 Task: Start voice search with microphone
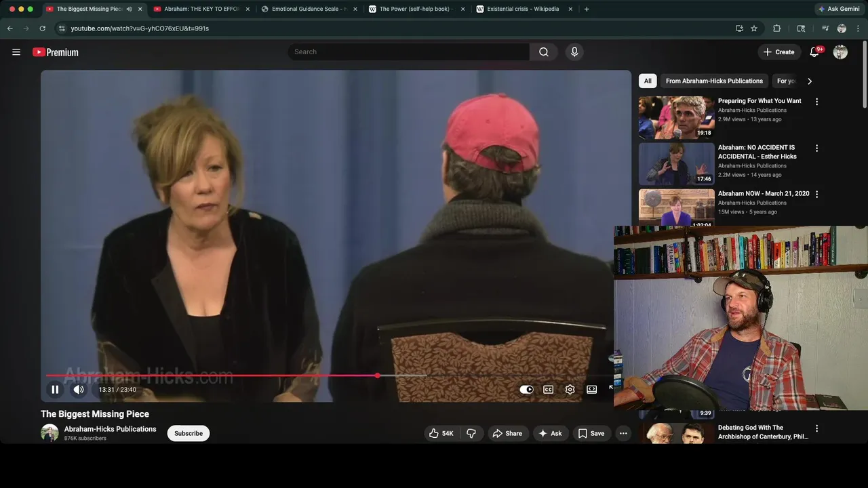(574, 52)
